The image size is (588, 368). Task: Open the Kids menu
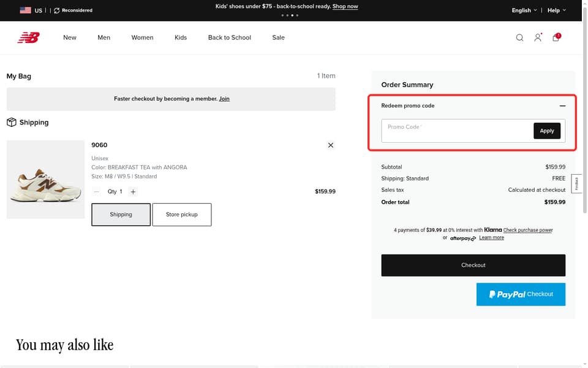pos(180,37)
